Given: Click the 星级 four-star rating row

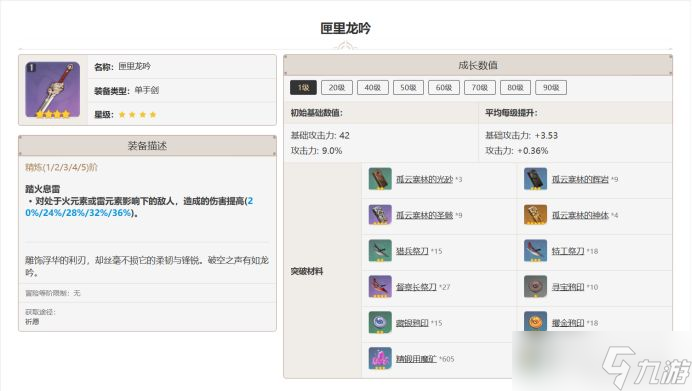Looking at the screenshot, I should pos(182,114).
